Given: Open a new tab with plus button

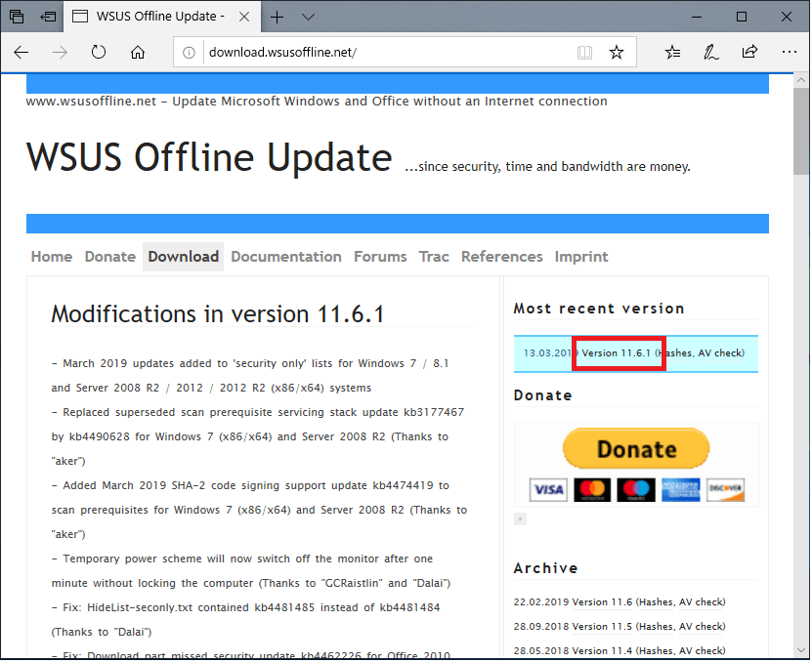Looking at the screenshot, I should click(278, 17).
